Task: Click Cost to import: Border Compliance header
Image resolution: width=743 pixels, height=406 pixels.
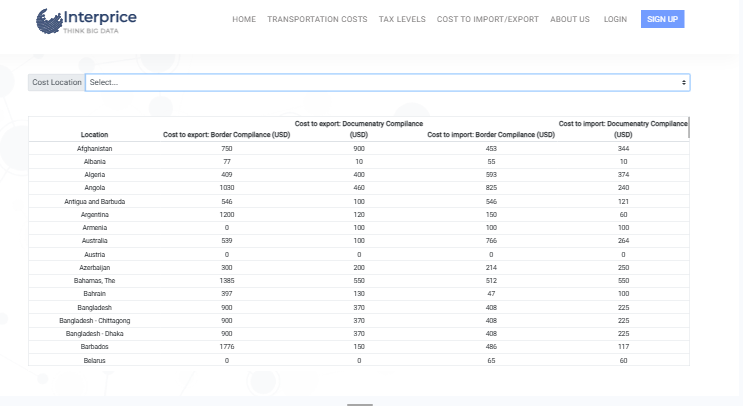Action: pyautogui.click(x=491, y=135)
